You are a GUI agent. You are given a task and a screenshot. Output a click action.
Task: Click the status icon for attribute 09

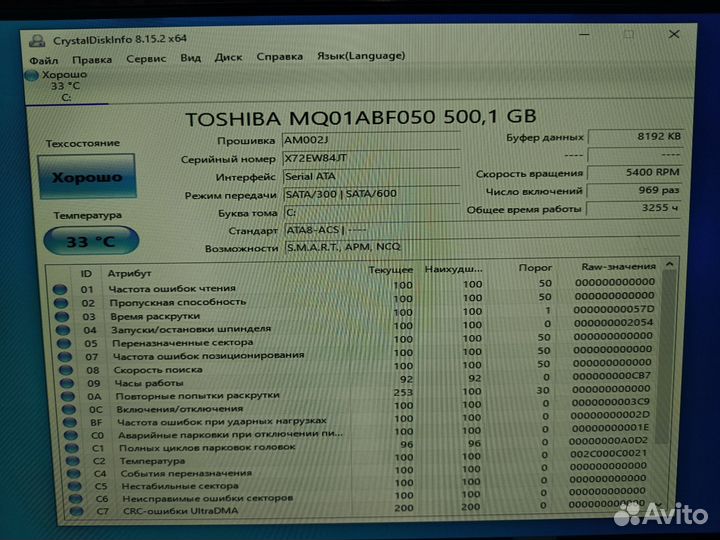pos(67,383)
